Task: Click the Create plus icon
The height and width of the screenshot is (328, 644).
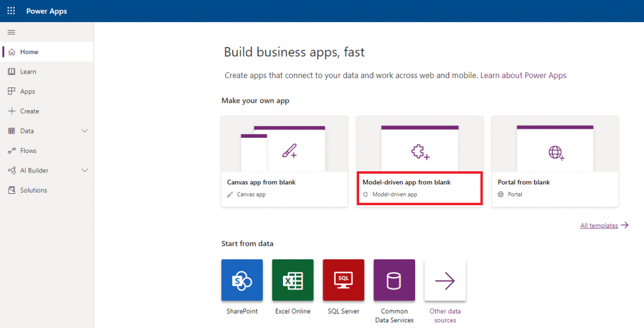Action: [x=11, y=111]
